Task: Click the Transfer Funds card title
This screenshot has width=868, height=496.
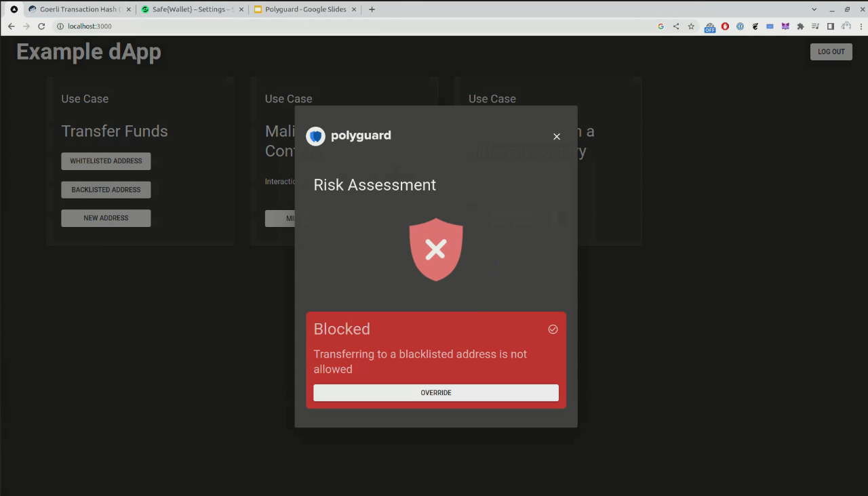Action: point(115,131)
